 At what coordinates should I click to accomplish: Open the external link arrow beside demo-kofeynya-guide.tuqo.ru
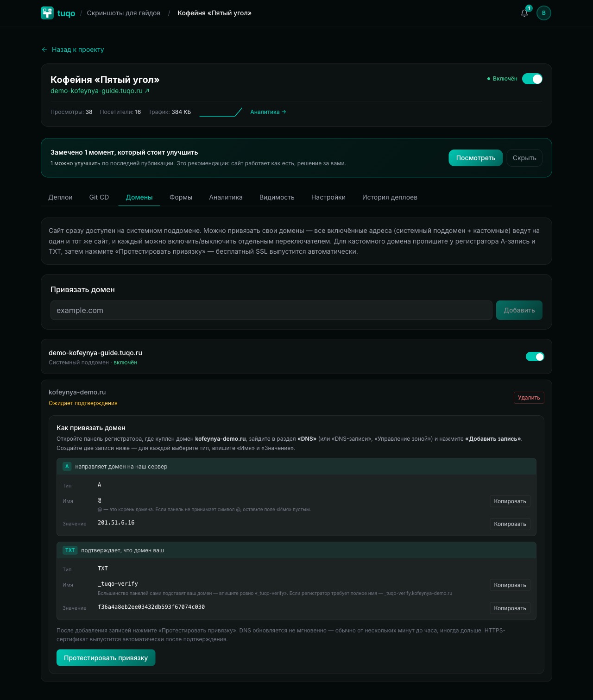click(x=147, y=91)
